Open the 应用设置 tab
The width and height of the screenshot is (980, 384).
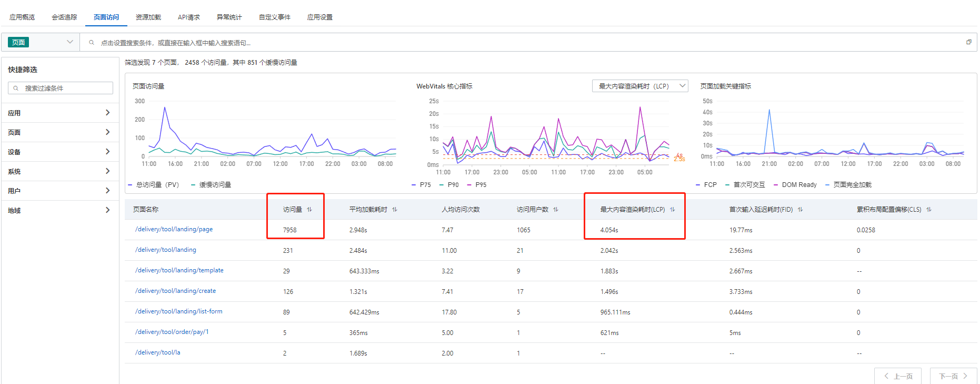point(320,17)
